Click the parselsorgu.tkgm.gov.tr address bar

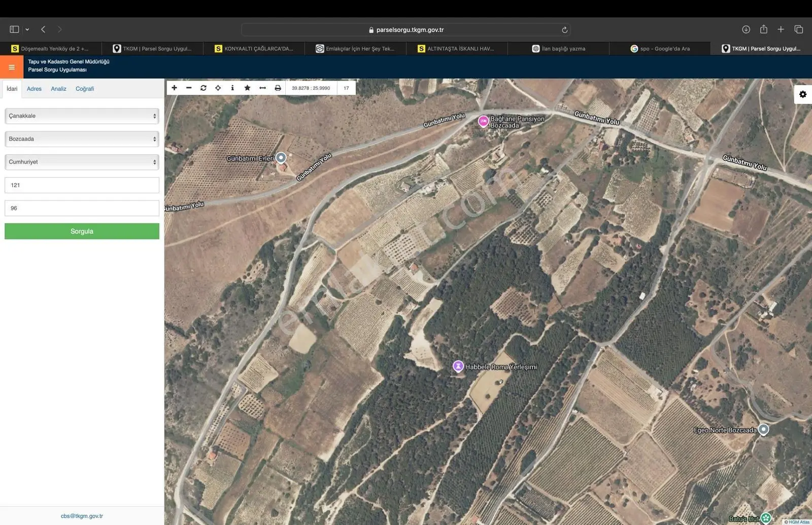tap(405, 30)
